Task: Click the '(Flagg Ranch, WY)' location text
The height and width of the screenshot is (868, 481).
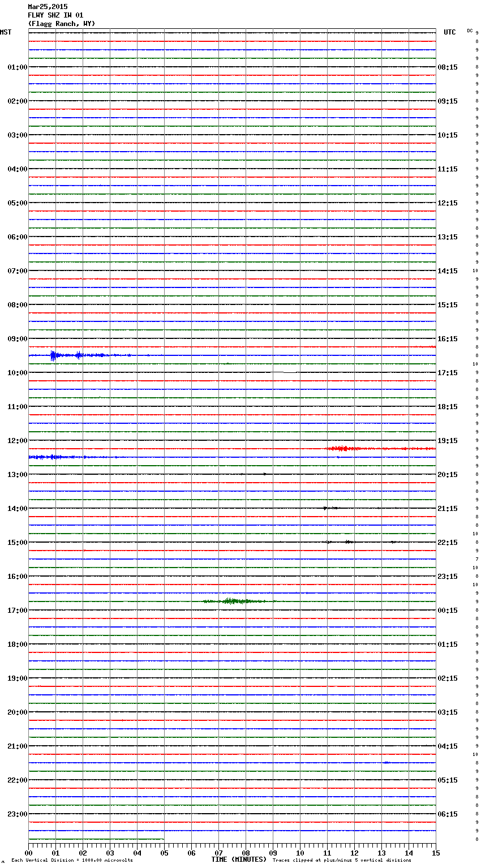Action: pyautogui.click(x=62, y=24)
